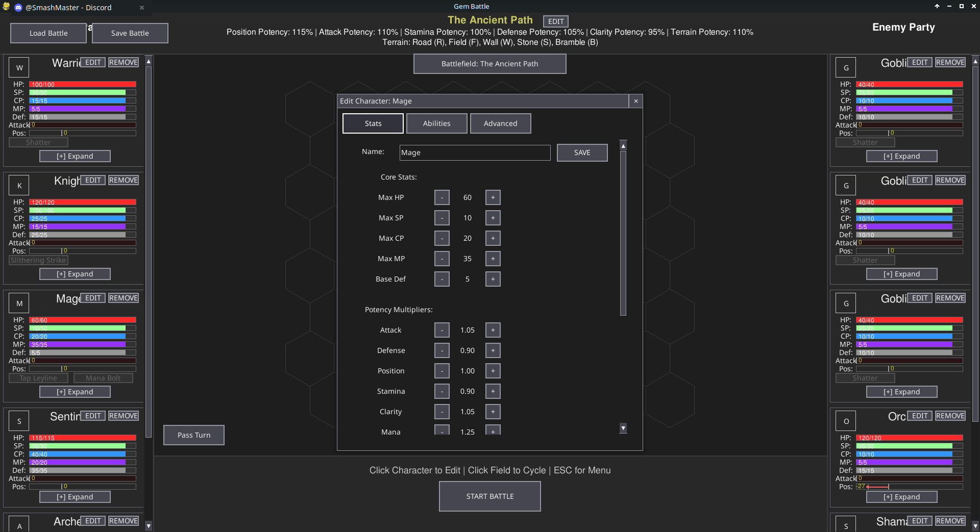
Task: Use the Tap Leyline ability
Action: click(x=38, y=377)
